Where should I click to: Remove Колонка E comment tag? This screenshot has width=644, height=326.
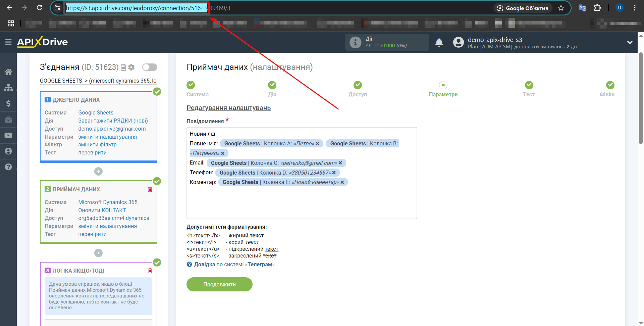(x=342, y=182)
